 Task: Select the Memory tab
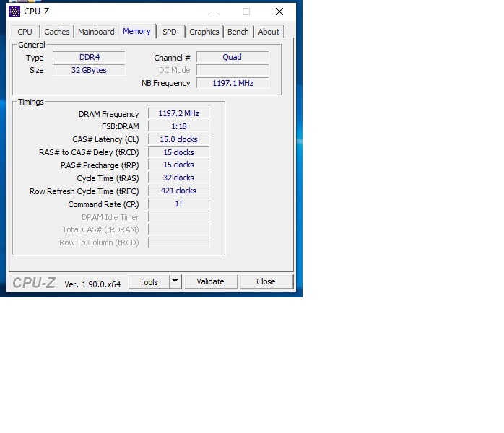tap(137, 31)
